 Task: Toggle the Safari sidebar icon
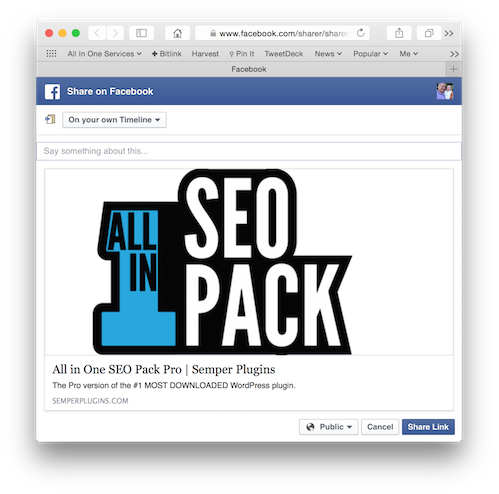pos(141,33)
